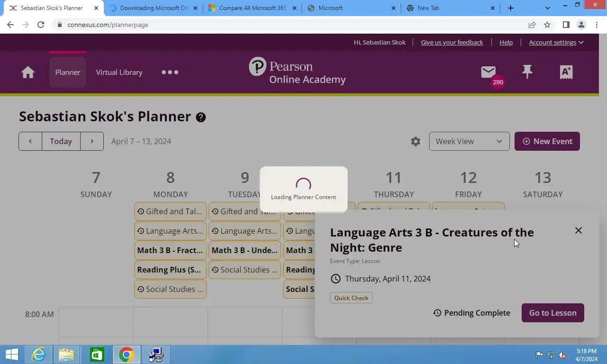Screen dimensions: 607x364
Task: Close the lesson details popup
Action: (578, 230)
